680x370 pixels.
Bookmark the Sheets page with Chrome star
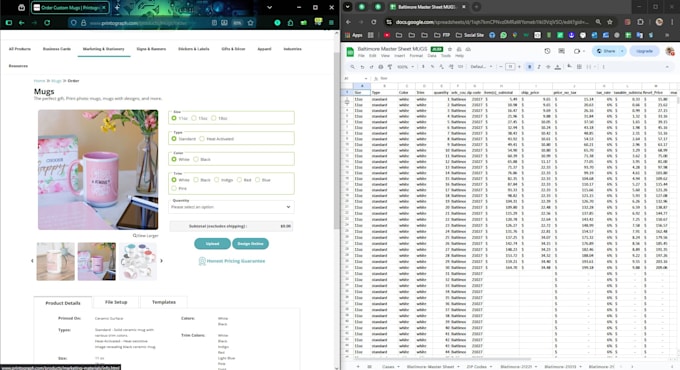coord(610,22)
